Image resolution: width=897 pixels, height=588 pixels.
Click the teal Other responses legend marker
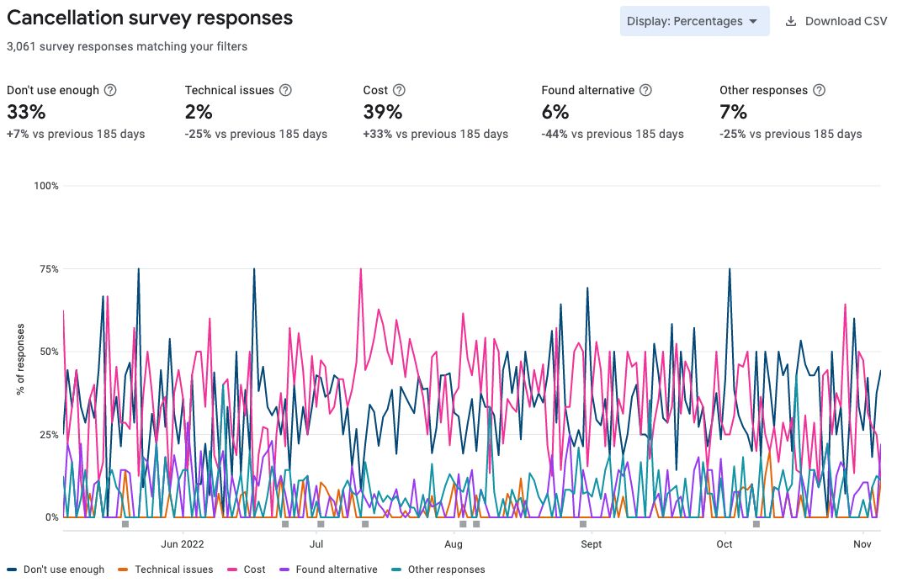tap(395, 569)
